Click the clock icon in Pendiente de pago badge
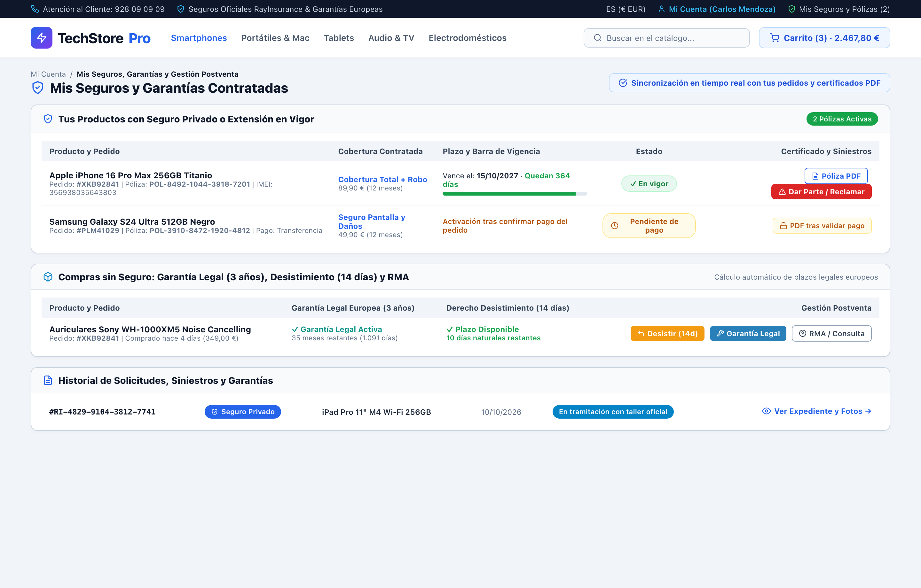Screen dimensions: 921x588 (615, 226)
